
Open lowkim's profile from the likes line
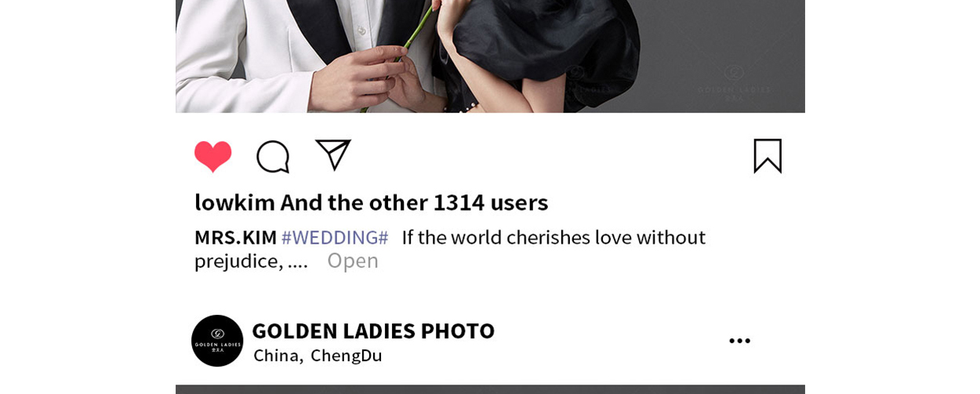pyautogui.click(x=234, y=202)
